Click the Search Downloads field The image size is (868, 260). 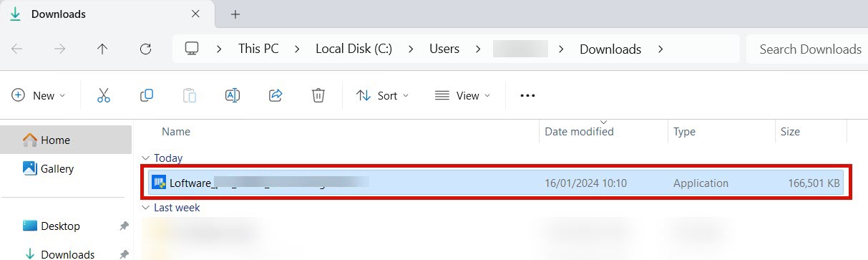806,49
